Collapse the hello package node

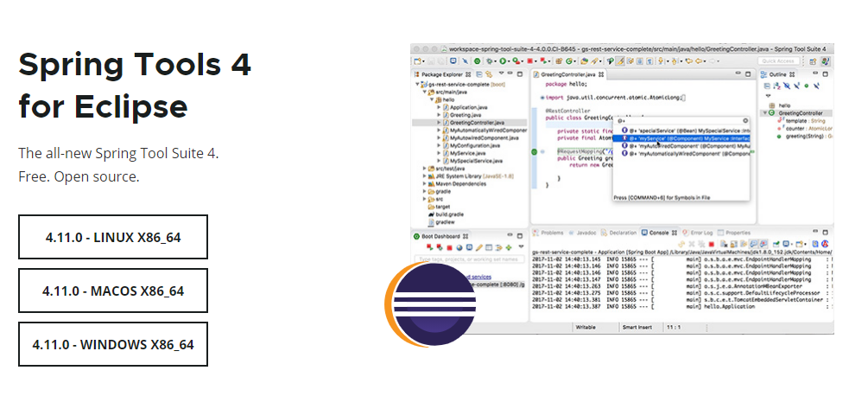point(432,99)
